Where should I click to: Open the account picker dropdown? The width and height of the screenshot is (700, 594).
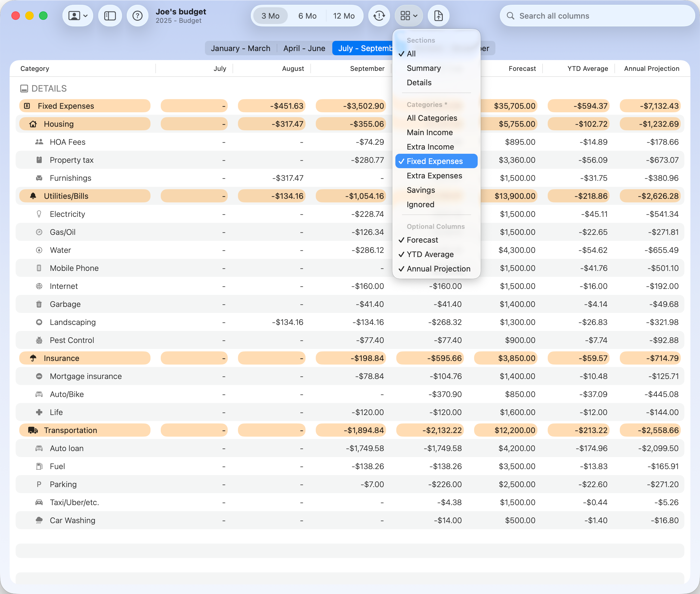pos(78,16)
